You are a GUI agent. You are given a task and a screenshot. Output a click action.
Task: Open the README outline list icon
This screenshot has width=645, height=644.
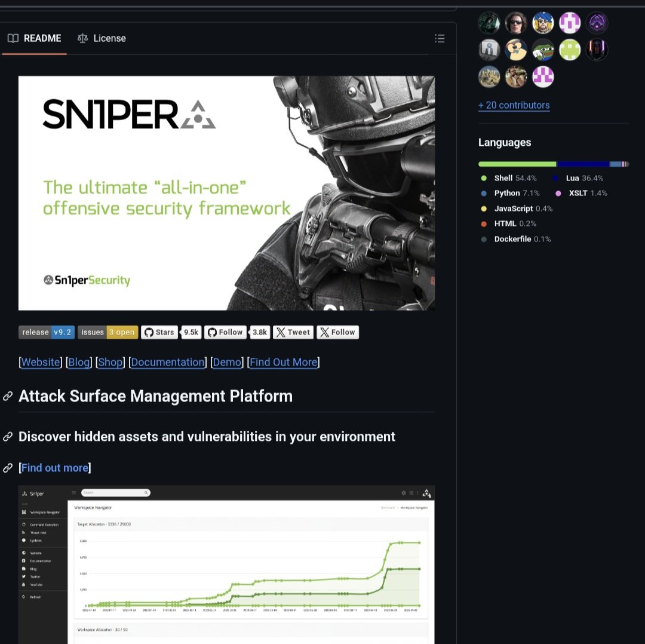click(x=440, y=38)
